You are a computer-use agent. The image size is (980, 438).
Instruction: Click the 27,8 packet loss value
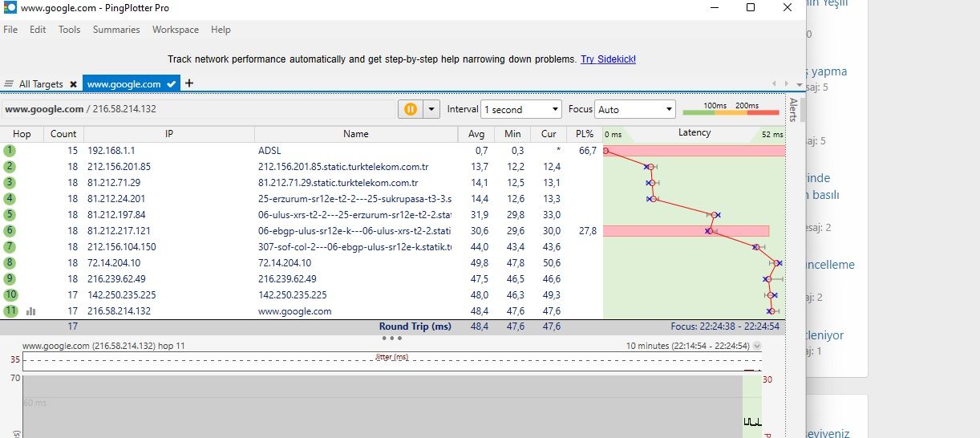tap(588, 231)
